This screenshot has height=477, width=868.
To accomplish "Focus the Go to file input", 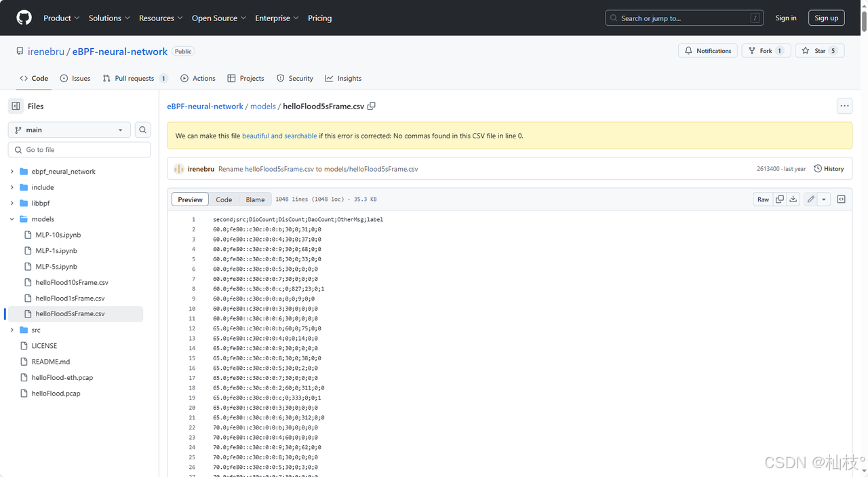I will click(79, 149).
